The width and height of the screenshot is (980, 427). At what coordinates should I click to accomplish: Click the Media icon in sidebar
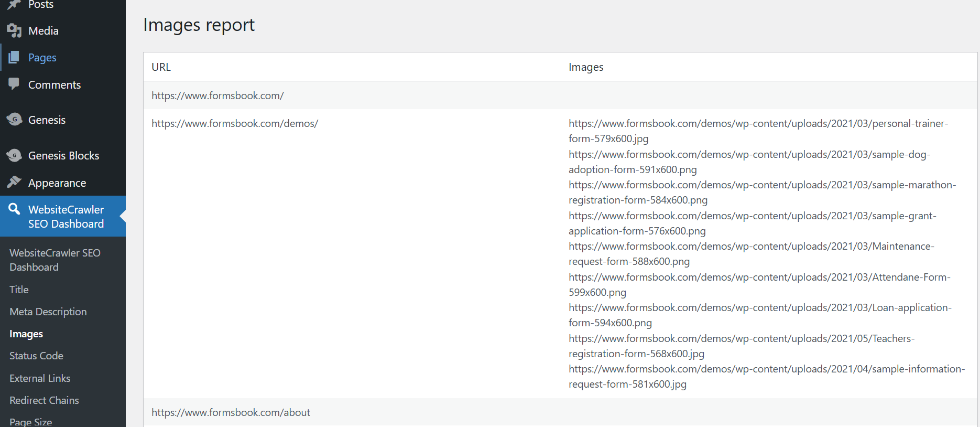tap(14, 31)
